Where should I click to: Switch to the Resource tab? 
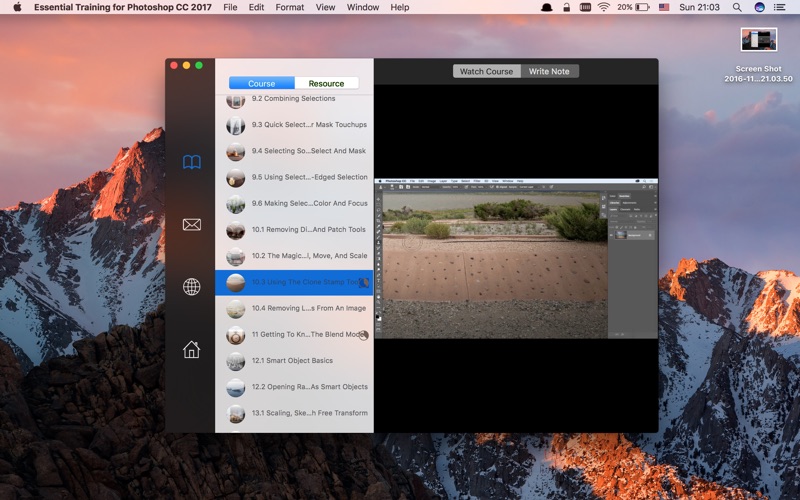[x=327, y=83]
